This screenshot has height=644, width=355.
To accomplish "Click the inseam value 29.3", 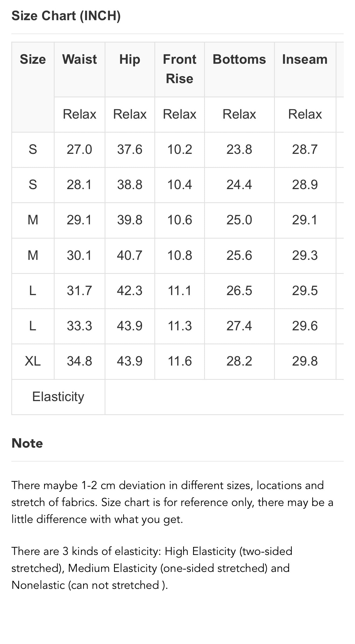I will coord(305,255).
